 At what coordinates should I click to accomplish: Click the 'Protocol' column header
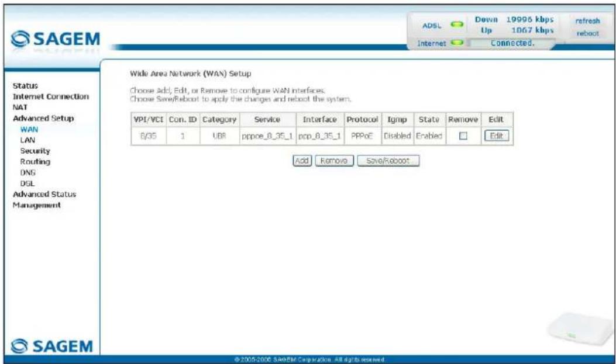(362, 120)
